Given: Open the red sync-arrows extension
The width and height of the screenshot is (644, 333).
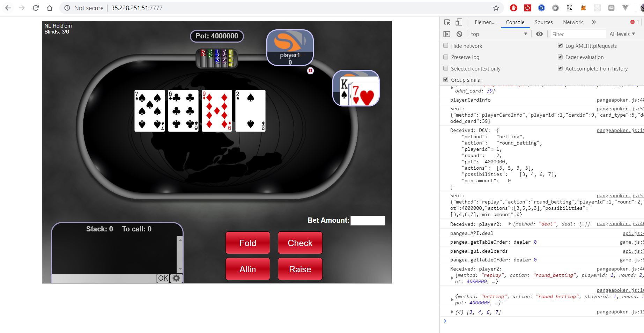Looking at the screenshot, I should tap(527, 8).
